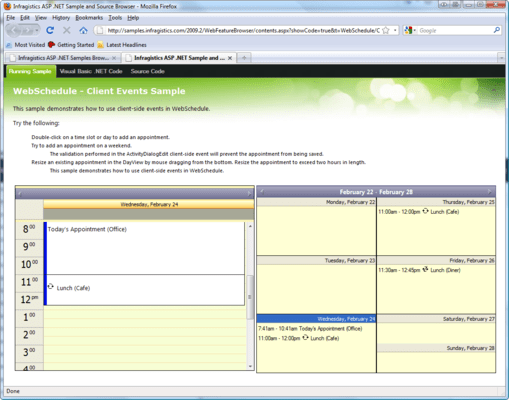Open the Tools menu

tap(115, 18)
